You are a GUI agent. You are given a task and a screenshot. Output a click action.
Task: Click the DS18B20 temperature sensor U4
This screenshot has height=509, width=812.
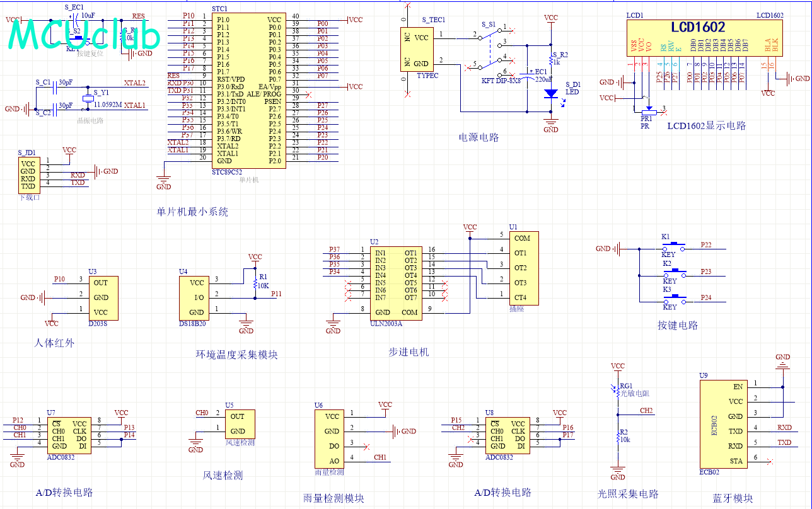tap(197, 297)
